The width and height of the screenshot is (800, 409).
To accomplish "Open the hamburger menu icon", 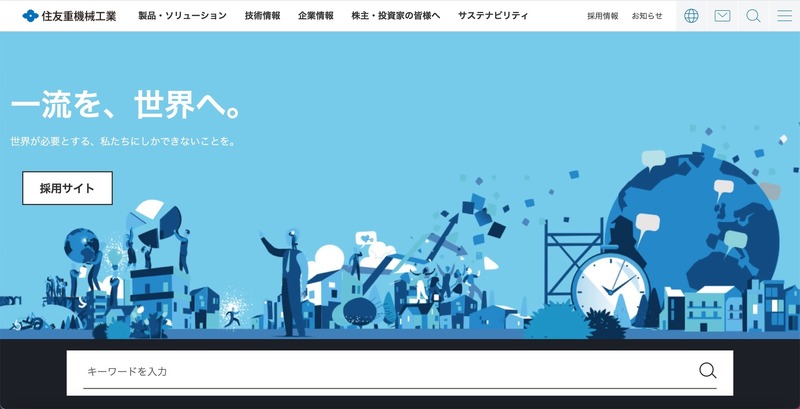I will [x=784, y=16].
